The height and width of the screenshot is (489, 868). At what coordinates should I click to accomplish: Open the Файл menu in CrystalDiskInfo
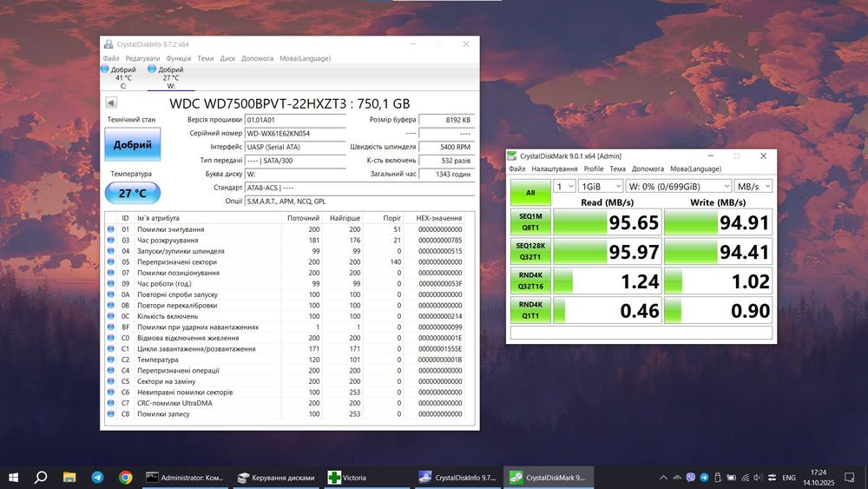111,58
